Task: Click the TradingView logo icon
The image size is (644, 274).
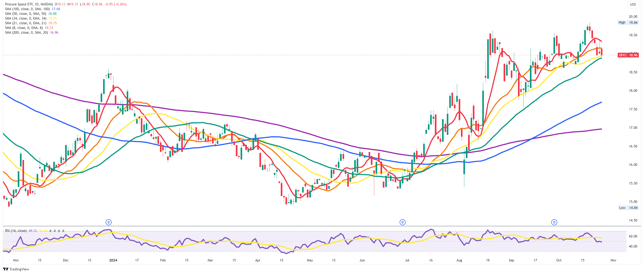Action: point(5,269)
